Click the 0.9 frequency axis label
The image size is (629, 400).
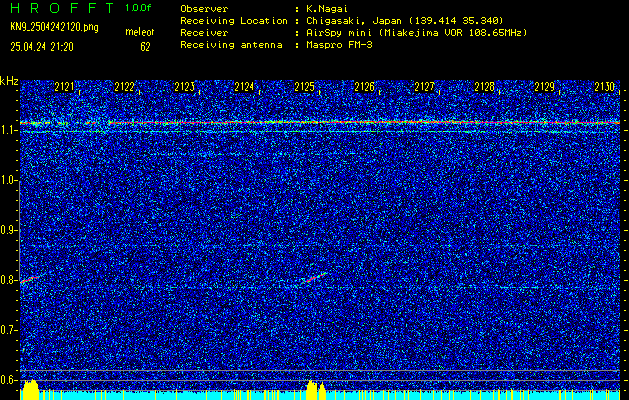(x=8, y=230)
